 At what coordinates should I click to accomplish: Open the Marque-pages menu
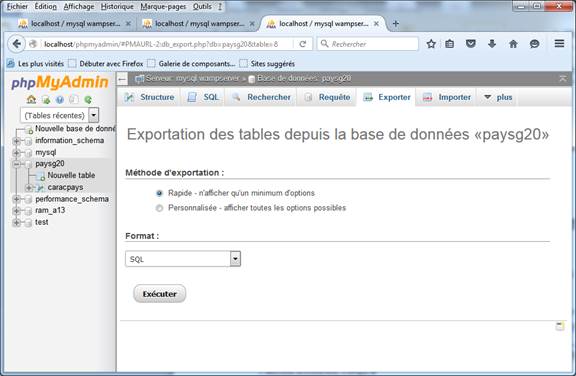click(163, 7)
